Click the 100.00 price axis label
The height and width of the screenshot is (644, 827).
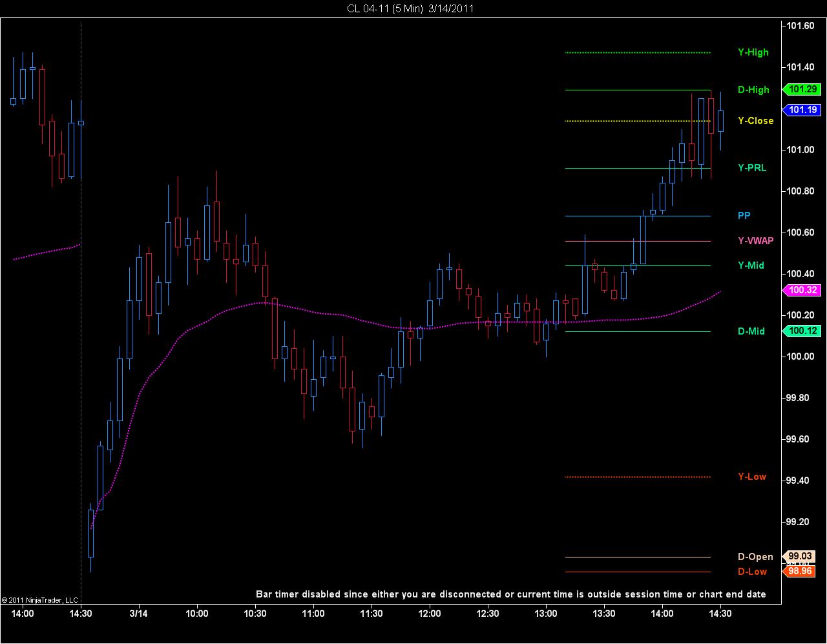click(x=801, y=357)
